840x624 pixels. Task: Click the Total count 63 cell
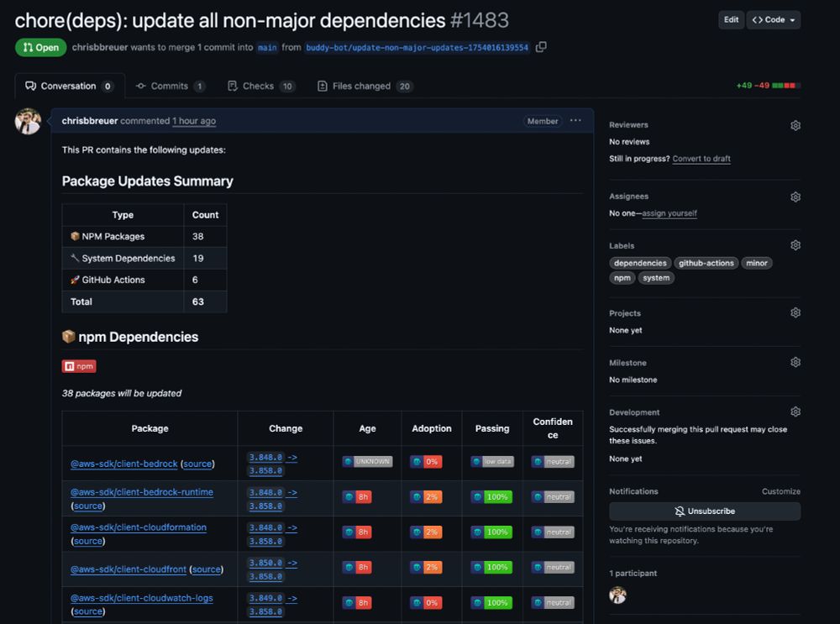point(205,302)
